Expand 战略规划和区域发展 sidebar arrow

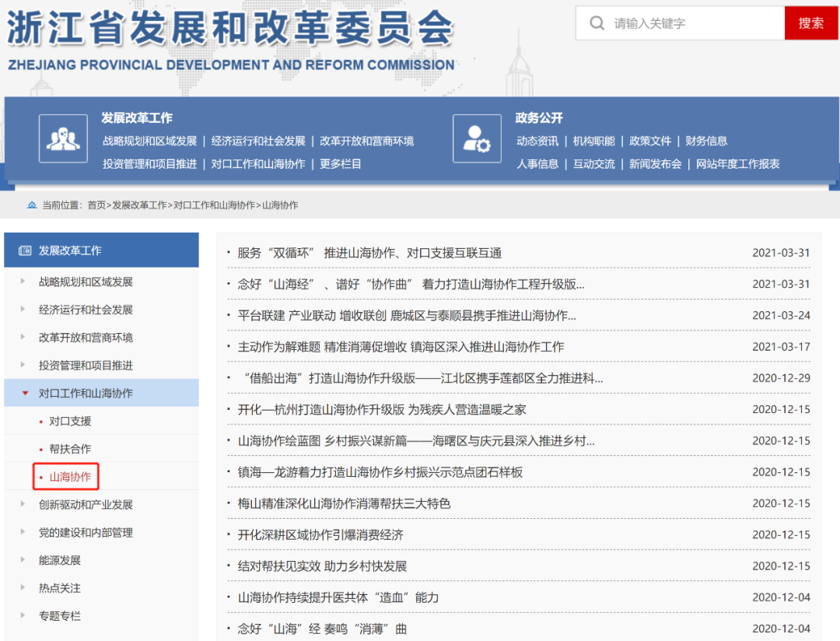coord(23,282)
